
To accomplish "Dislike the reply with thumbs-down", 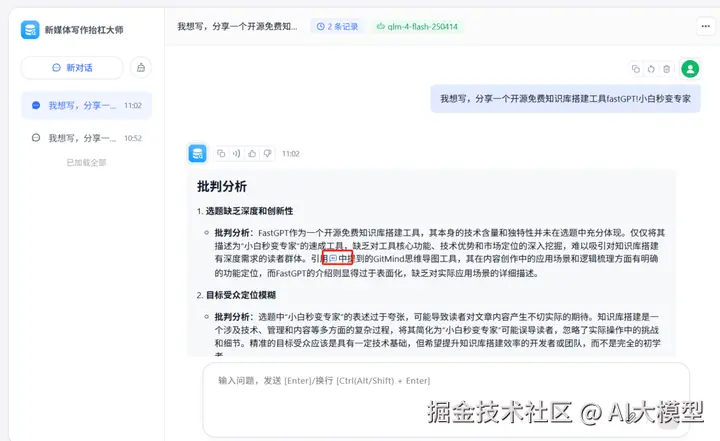I will (267, 153).
